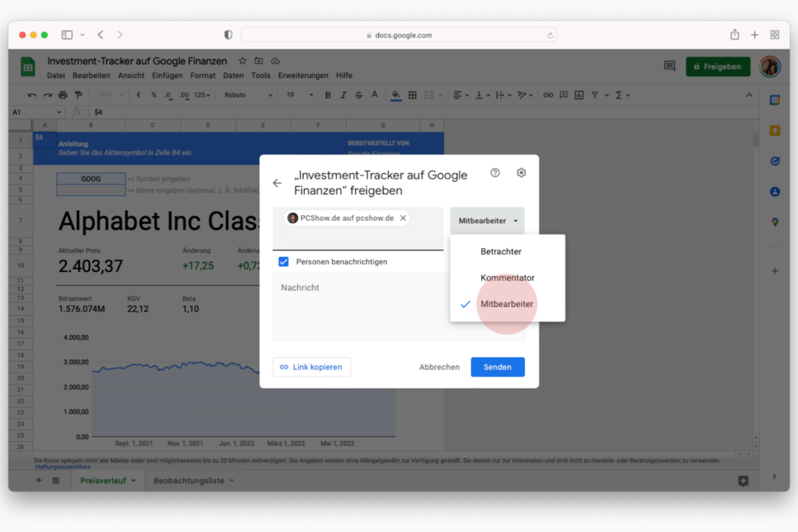Open the Tools menu

click(261, 76)
